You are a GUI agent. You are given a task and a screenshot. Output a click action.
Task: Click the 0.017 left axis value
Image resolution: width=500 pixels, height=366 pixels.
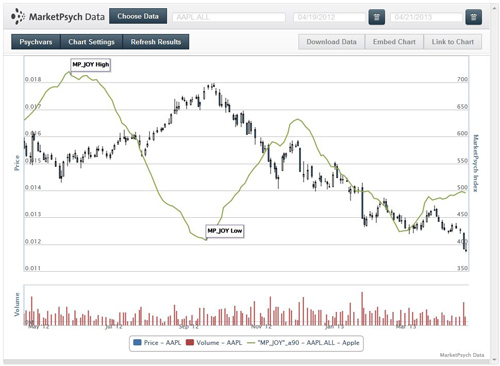33,107
